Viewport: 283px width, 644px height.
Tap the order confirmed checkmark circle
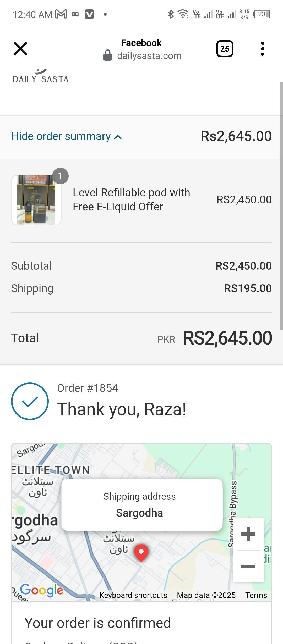pos(30,401)
